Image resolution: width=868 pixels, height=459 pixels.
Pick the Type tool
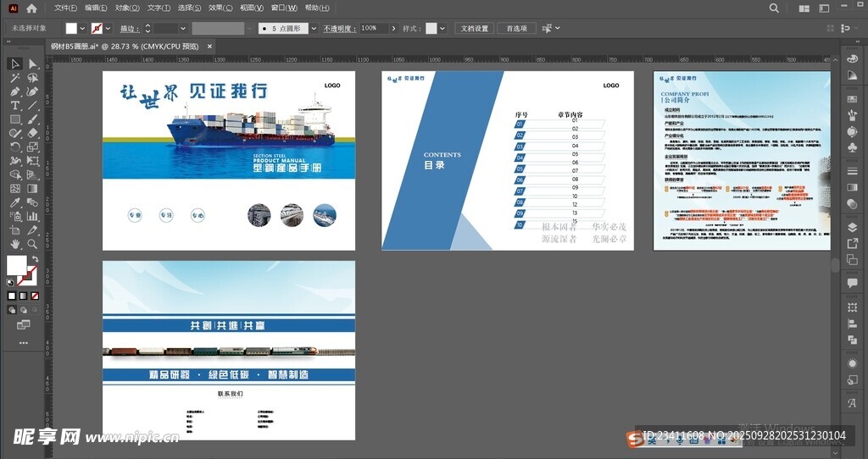15,105
